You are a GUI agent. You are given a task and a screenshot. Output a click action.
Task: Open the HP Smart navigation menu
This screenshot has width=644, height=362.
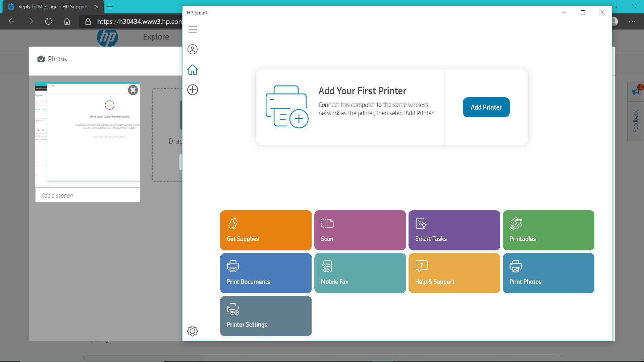coord(193,29)
